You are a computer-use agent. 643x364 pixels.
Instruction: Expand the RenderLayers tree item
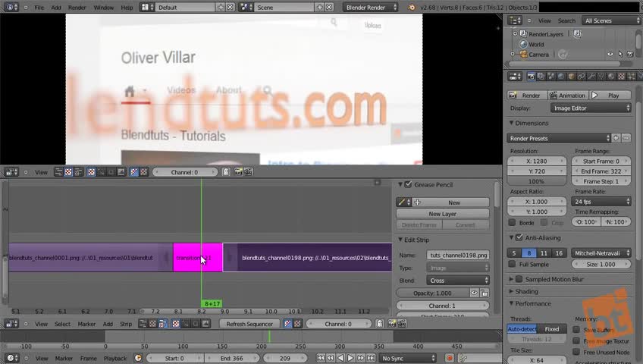point(515,34)
